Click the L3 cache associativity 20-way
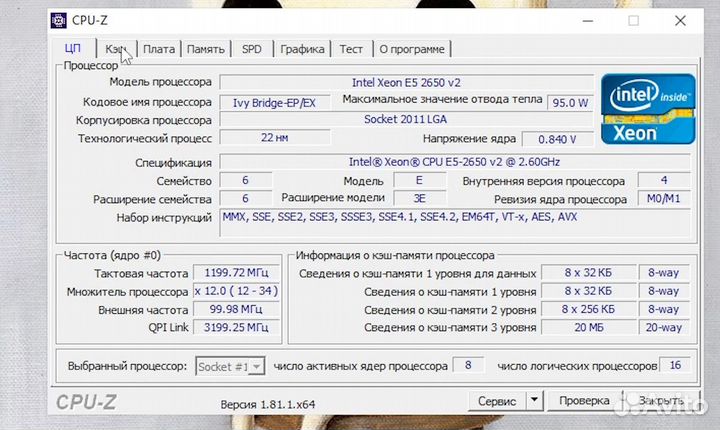720x430 pixels. pyautogui.click(x=664, y=328)
